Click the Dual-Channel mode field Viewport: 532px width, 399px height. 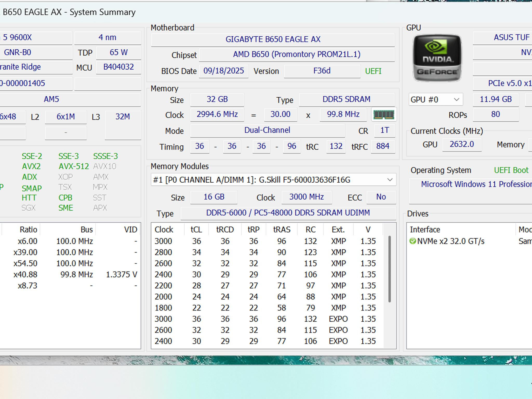tap(267, 130)
